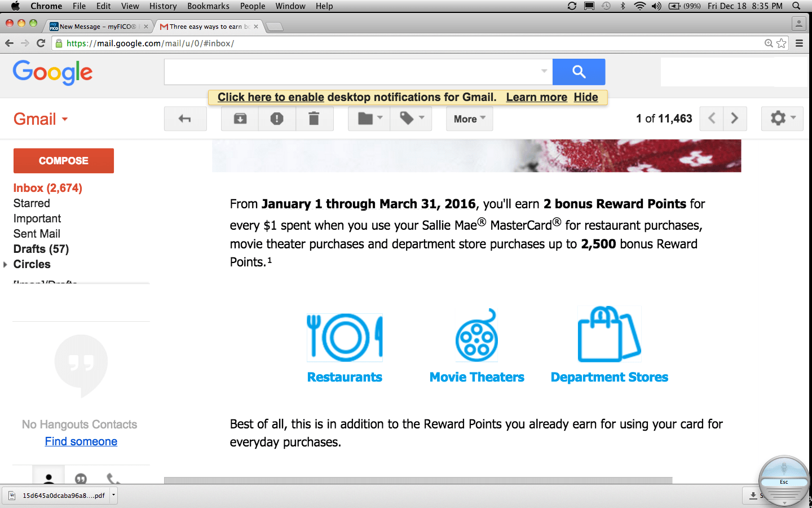Image resolution: width=812 pixels, height=508 pixels.
Task: Open the Movie Theaters link
Action: pos(477,377)
